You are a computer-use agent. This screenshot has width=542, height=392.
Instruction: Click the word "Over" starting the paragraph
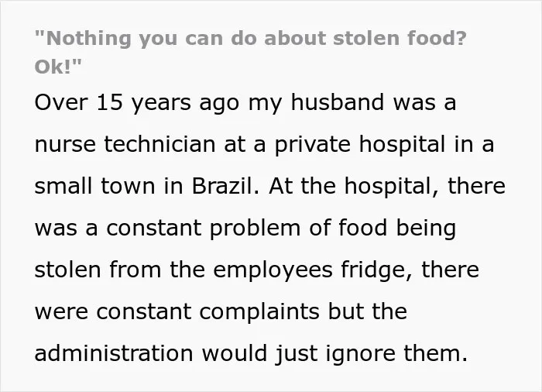point(61,102)
